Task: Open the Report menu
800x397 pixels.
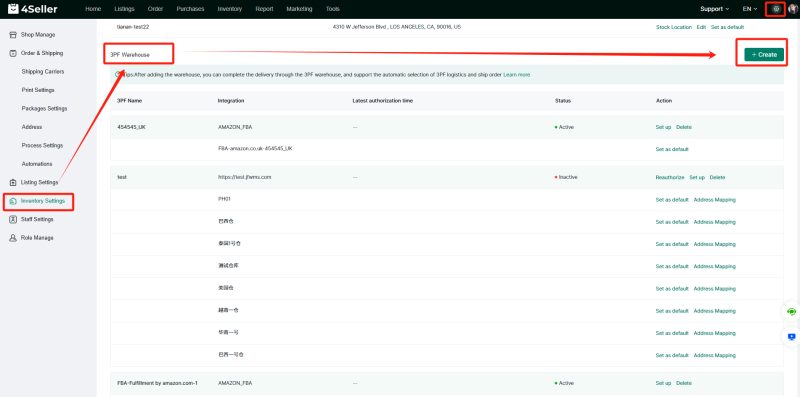Action: (264, 9)
